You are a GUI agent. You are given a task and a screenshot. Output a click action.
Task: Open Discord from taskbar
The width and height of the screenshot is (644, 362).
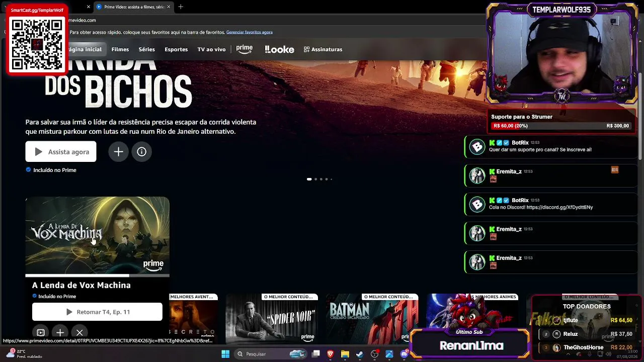click(404, 354)
